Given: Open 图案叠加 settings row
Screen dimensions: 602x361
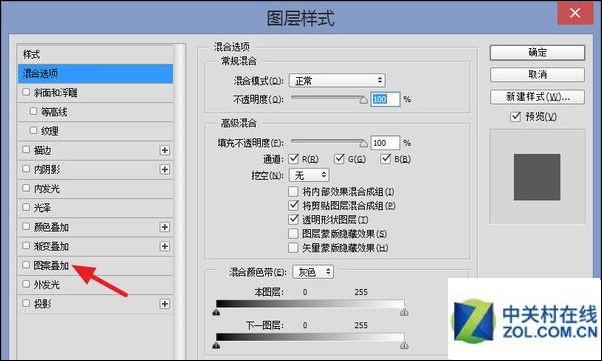Looking at the screenshot, I should pyautogui.click(x=95, y=265).
